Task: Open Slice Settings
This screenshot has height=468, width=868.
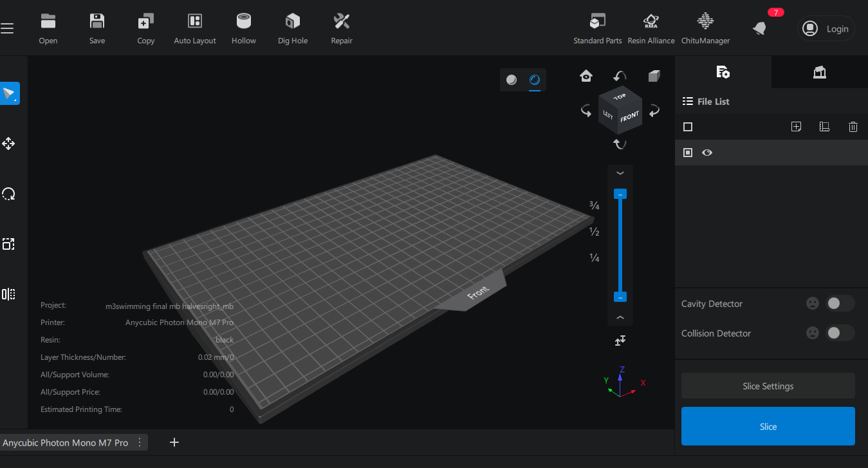Action: [768, 386]
